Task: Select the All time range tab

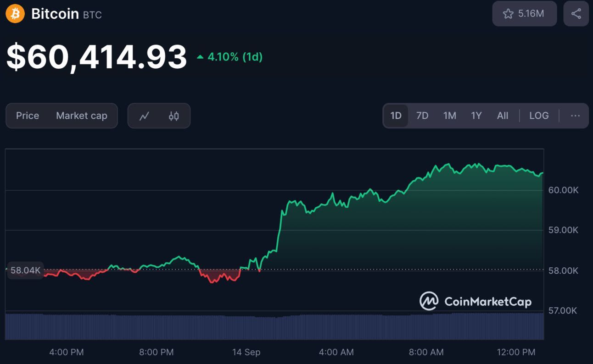Action: point(503,116)
